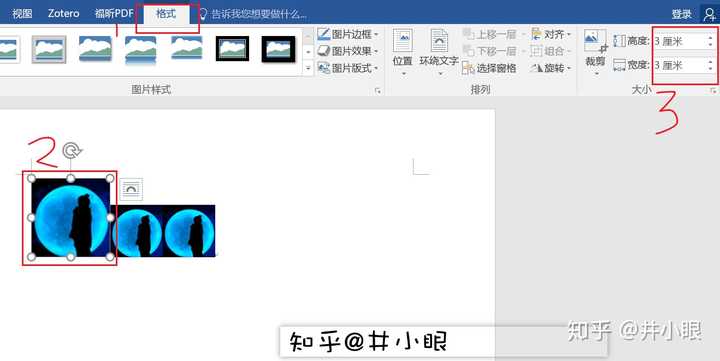The width and height of the screenshot is (720, 361).
Task: Click 上移一层 bring forward icon
Action: pyautogui.click(x=468, y=34)
